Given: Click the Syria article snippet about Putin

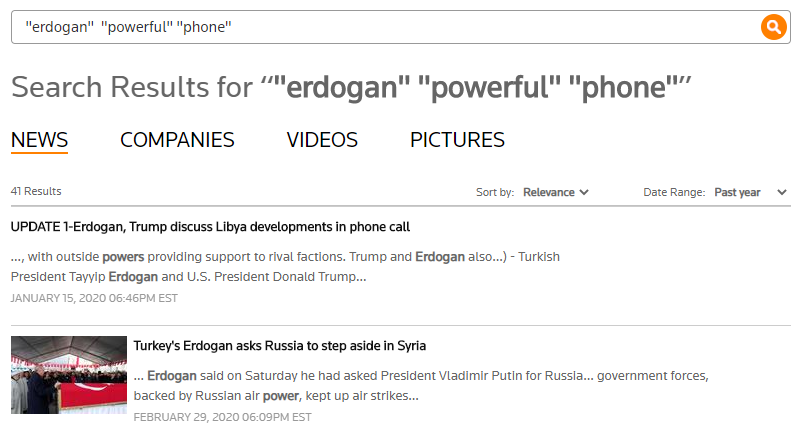Looking at the screenshot, I should click(x=421, y=386).
